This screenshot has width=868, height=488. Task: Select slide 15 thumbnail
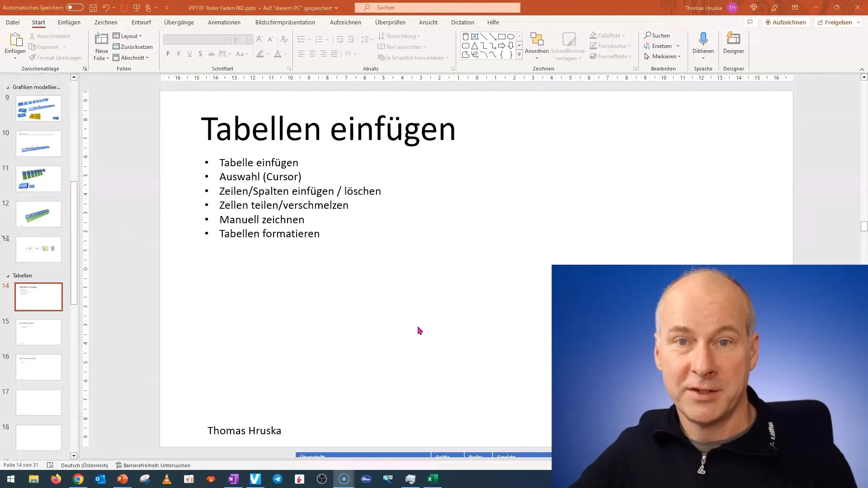click(x=38, y=332)
